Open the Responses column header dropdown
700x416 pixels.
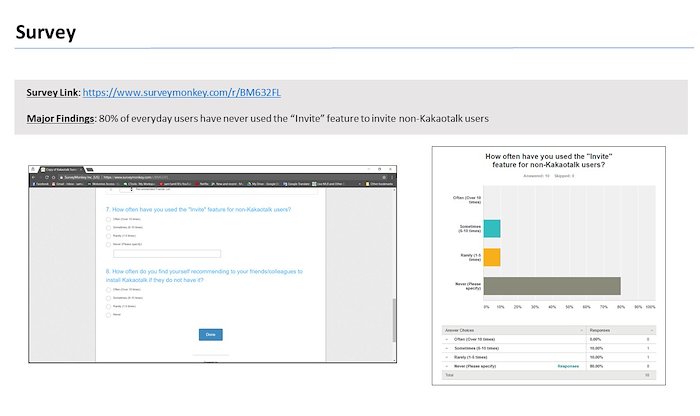click(652, 330)
